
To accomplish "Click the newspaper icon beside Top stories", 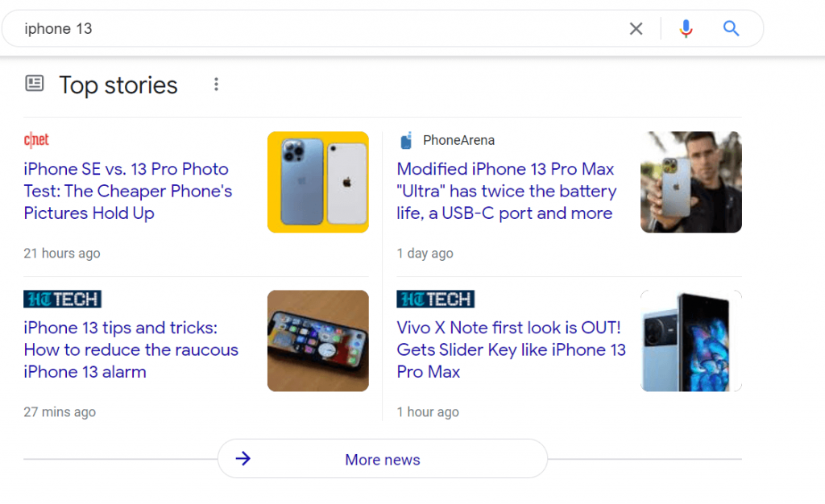I will click(x=34, y=83).
